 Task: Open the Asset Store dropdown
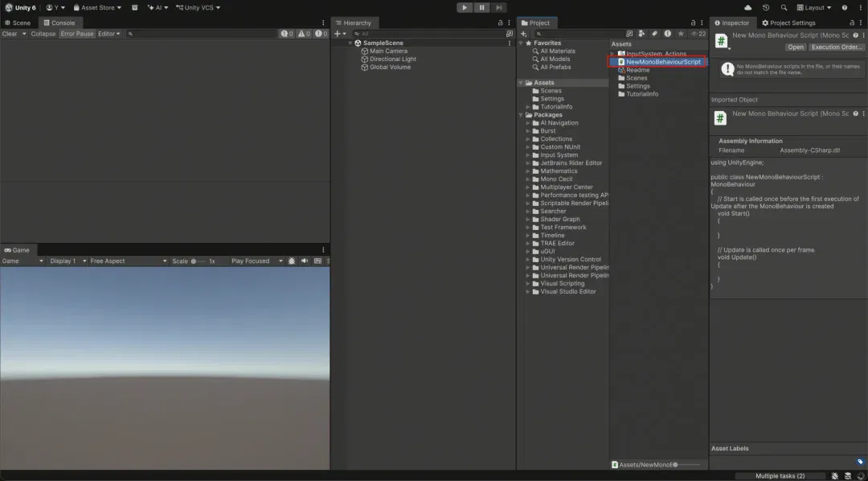(97, 8)
